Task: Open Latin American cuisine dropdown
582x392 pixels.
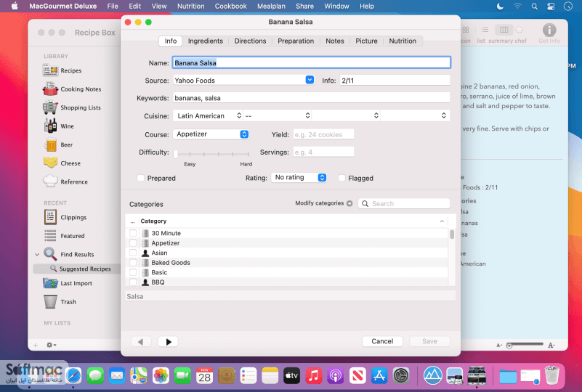Action: pyautogui.click(x=209, y=115)
